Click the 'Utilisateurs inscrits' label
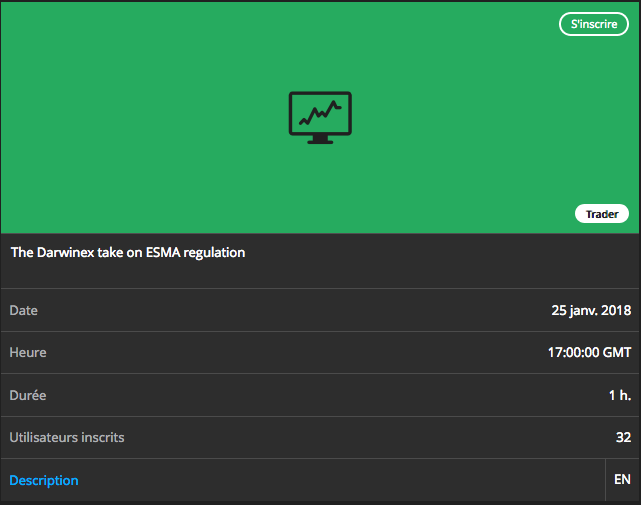This screenshot has height=505, width=641. click(67, 438)
